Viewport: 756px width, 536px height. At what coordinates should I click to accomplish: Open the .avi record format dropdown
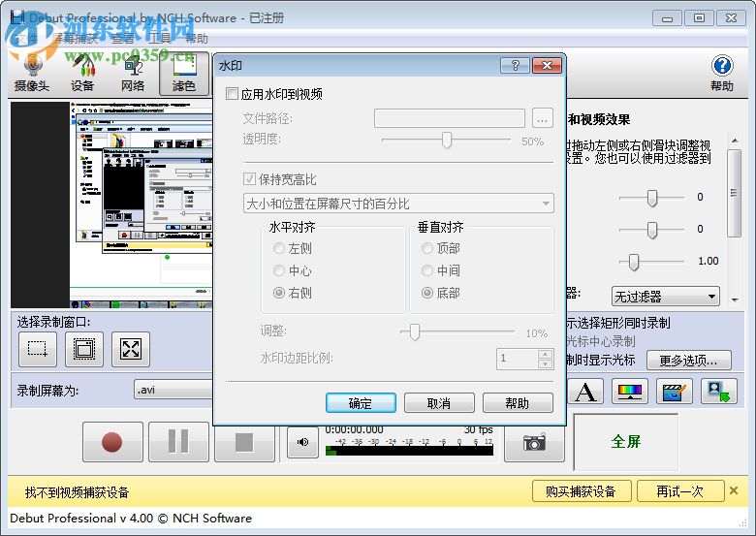[173, 390]
